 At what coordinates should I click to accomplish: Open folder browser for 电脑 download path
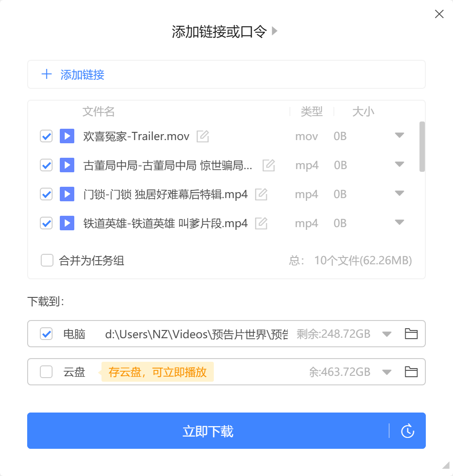point(411,334)
